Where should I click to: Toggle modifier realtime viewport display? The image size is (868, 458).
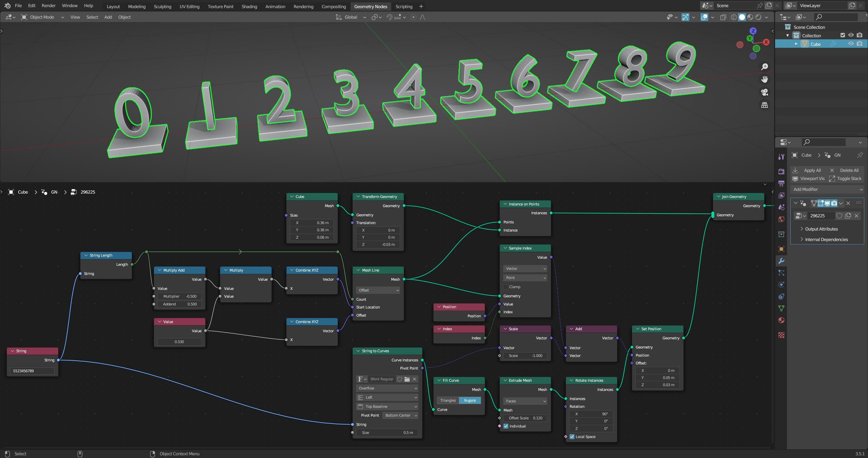(x=827, y=203)
